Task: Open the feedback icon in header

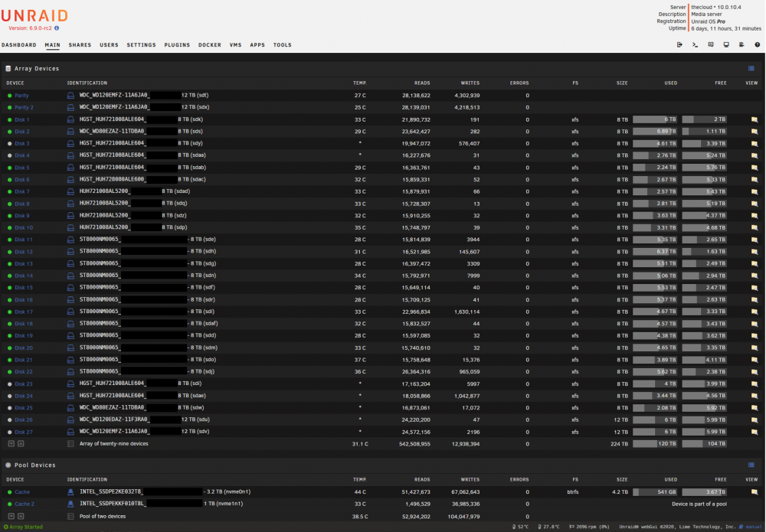Action: 711,44
